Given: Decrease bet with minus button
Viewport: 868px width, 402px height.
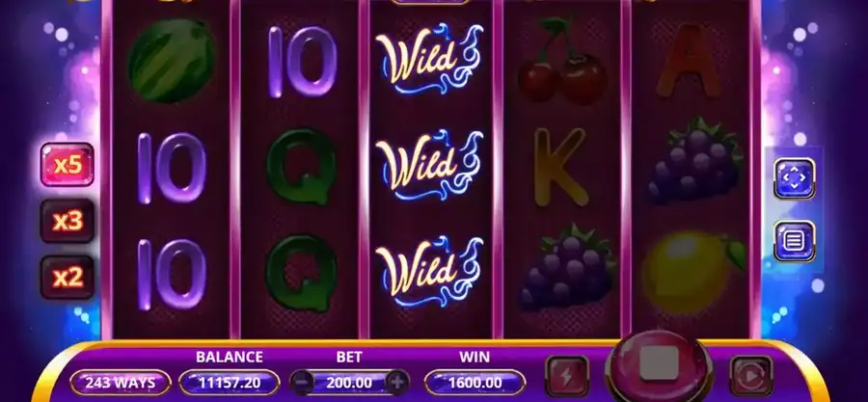Looking at the screenshot, I should point(302,382).
